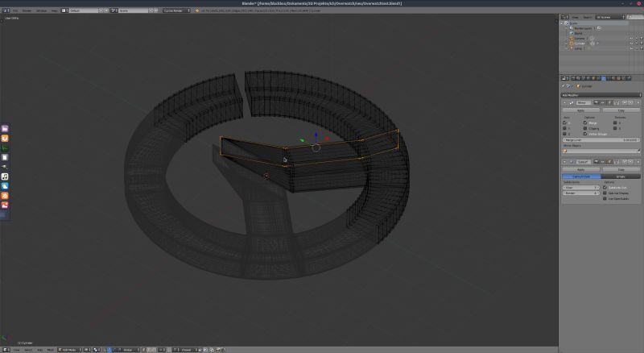Toggle Subdivide UVs checkbox
This screenshot has height=353, width=644.
pos(605,188)
